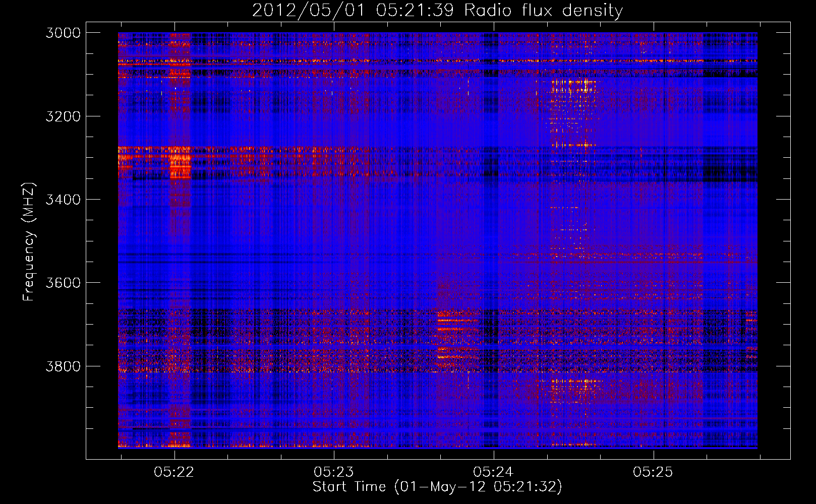This screenshot has width=816, height=504.
Task: Click the '3000' frequency axis label
Action: (63, 33)
